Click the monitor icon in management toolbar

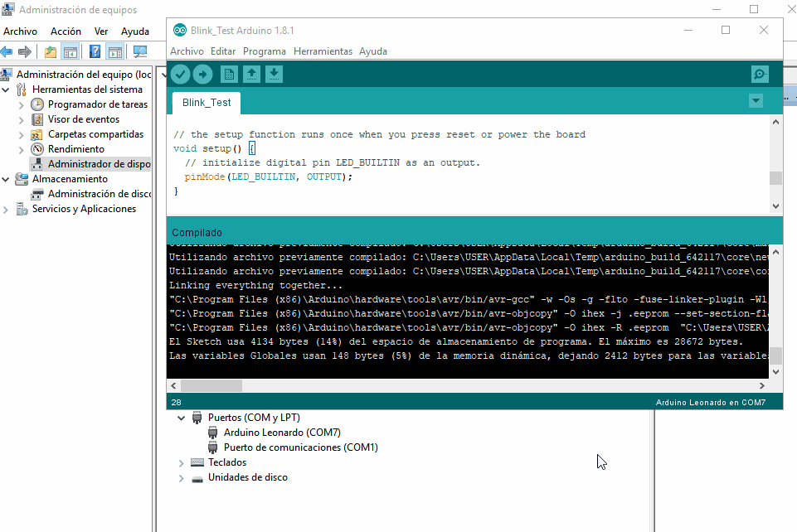140,51
